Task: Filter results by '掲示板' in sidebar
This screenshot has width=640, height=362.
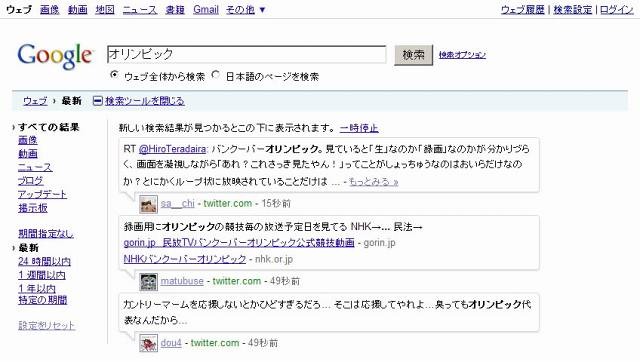Action: click(x=33, y=208)
